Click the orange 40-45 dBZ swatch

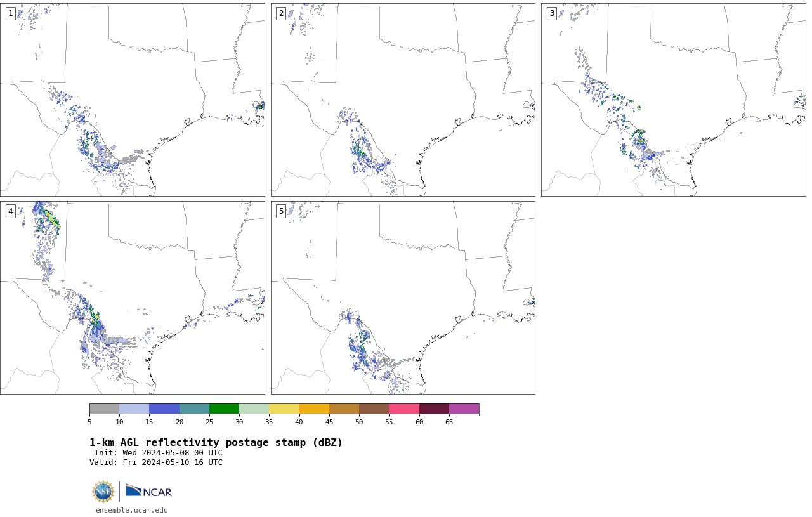[x=314, y=409]
